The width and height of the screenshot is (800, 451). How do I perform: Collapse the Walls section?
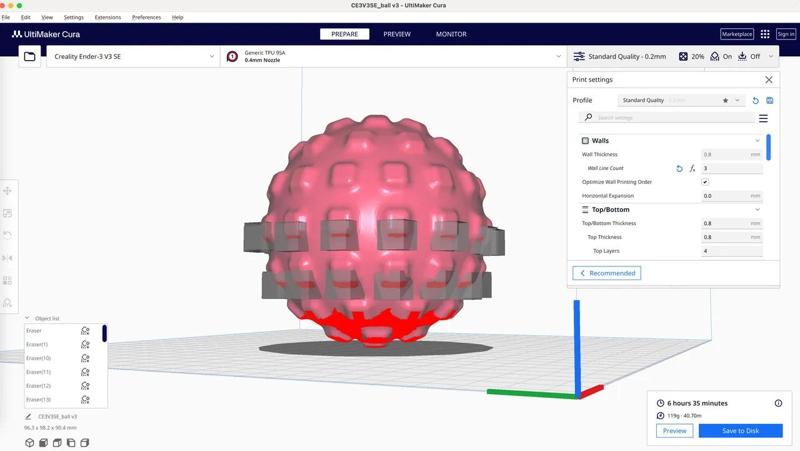pos(758,141)
